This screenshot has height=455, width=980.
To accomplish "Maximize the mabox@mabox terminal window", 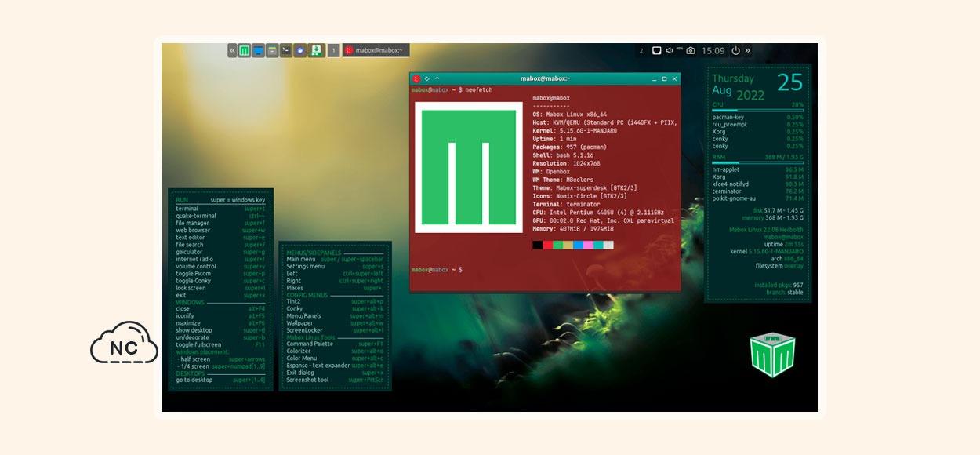I will point(664,78).
